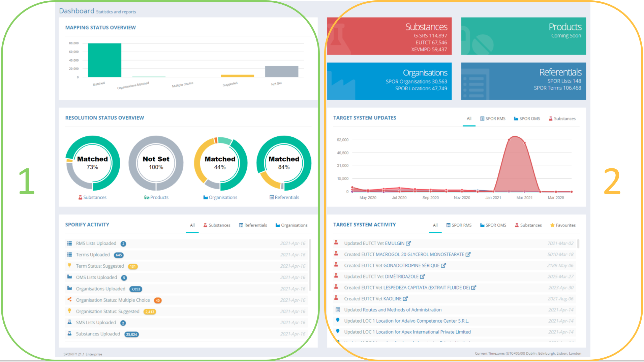Open the red Substances summary tile

tap(389, 36)
